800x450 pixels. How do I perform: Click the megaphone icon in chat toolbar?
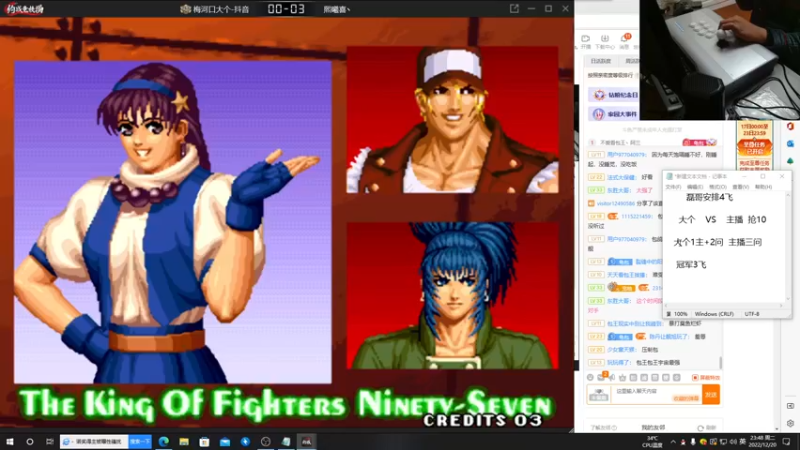612,378
